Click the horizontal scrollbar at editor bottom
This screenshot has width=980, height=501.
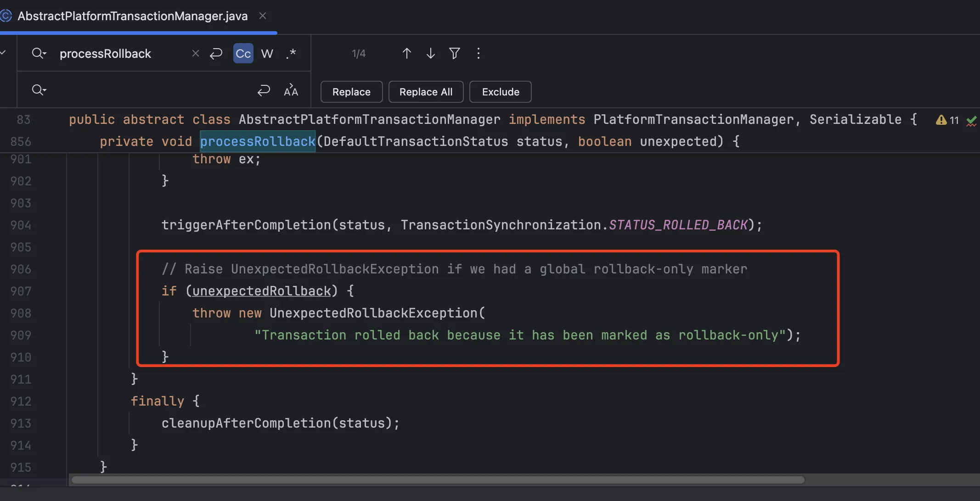[438, 480]
